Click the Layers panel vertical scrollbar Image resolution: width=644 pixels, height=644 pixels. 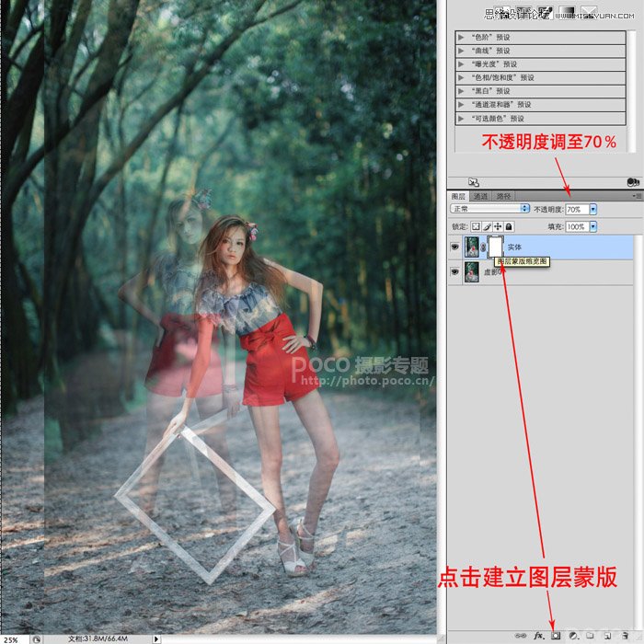click(638, 433)
